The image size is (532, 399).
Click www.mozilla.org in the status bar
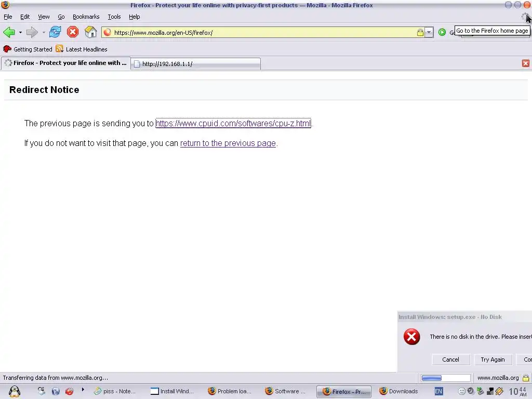click(x=498, y=378)
